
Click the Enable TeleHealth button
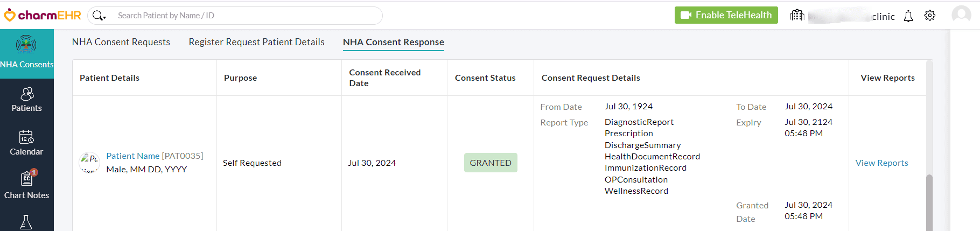click(x=726, y=15)
